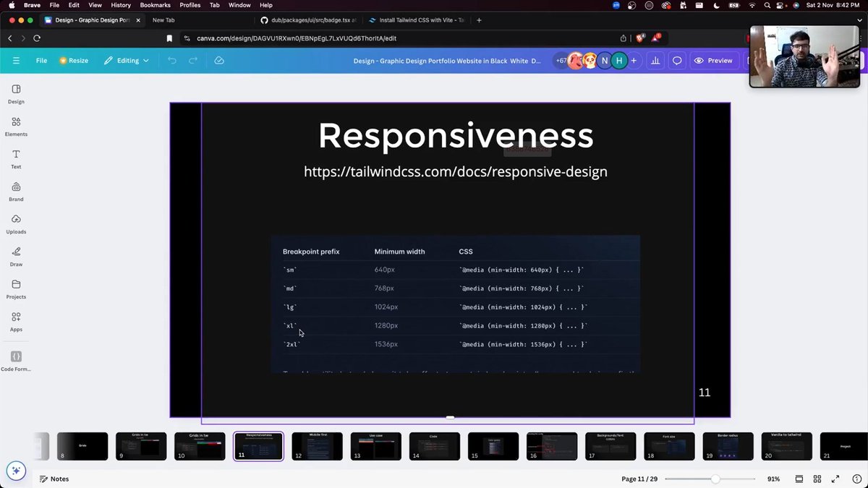Click the share icon in address bar
Screen dimensions: 868x488
pos(624,38)
